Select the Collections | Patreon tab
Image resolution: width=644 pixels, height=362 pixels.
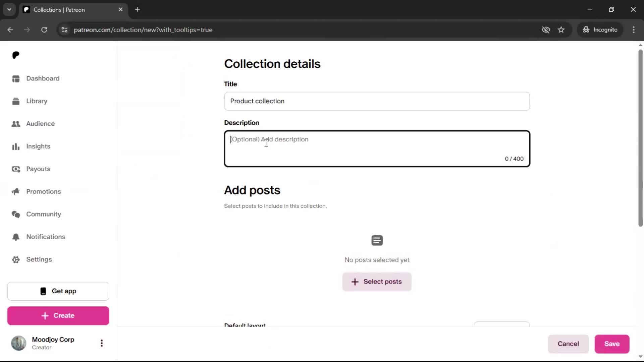coord(74,10)
